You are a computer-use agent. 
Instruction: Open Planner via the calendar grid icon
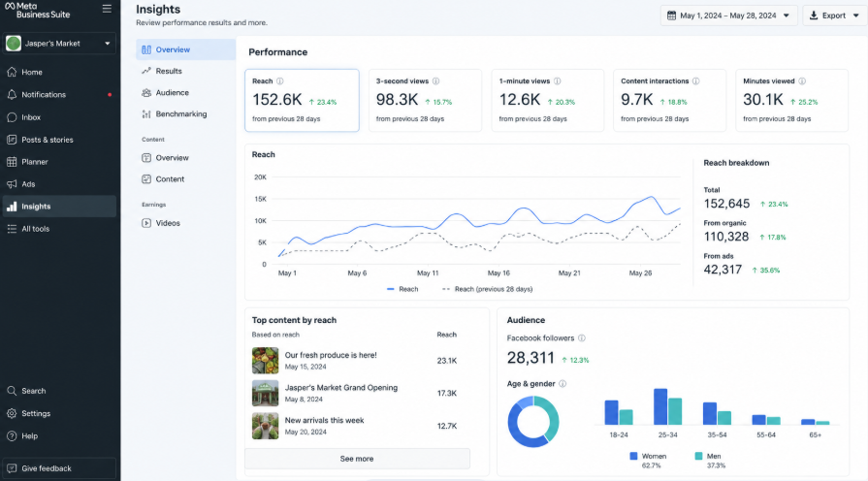12,162
